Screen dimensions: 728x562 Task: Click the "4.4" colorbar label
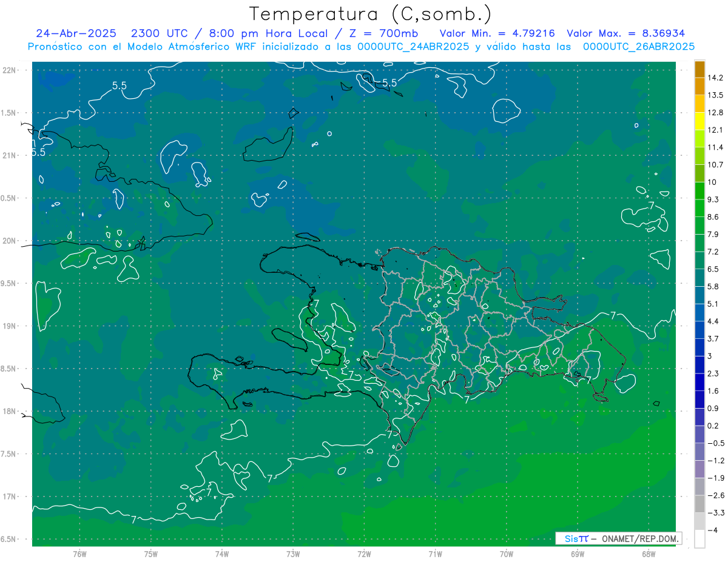click(713, 321)
